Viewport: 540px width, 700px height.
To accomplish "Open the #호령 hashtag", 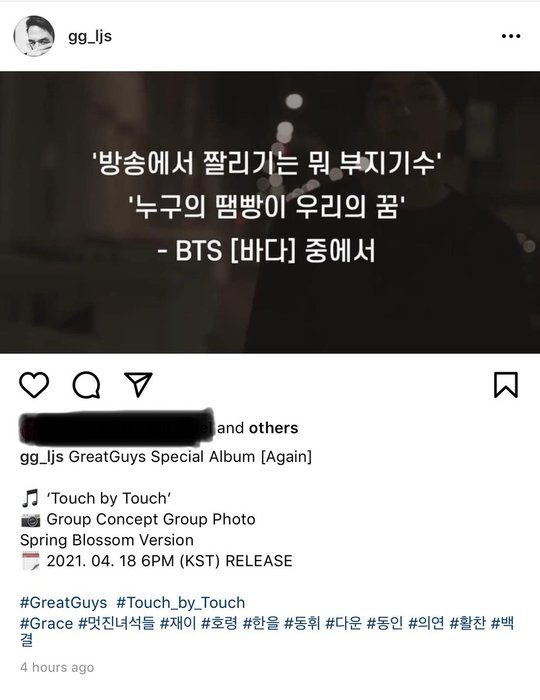I will point(219,623).
